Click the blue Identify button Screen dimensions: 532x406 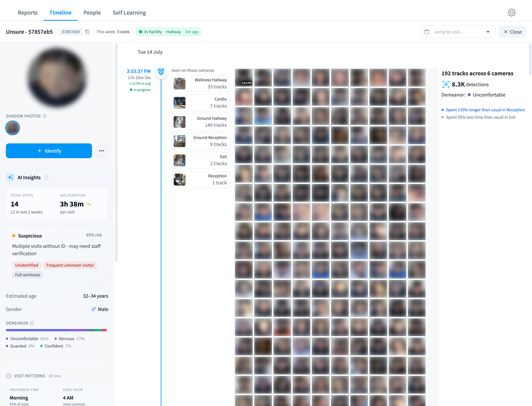49,151
